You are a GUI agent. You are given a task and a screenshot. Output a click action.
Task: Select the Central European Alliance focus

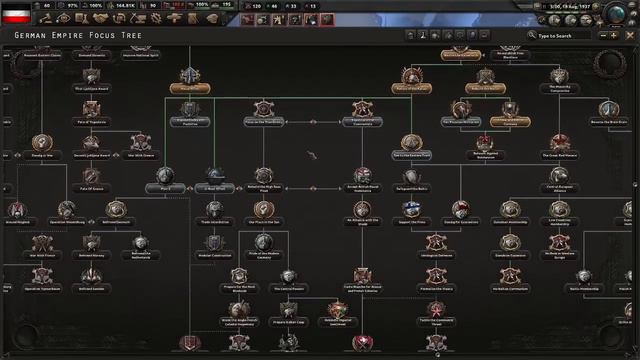coord(559,180)
